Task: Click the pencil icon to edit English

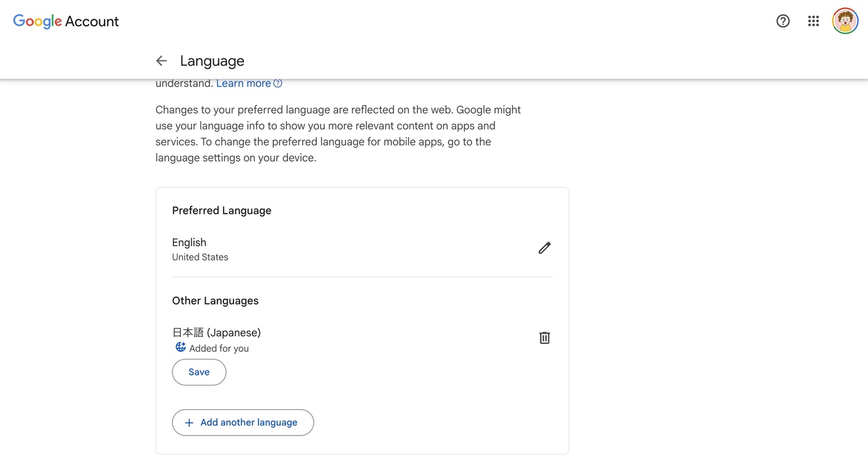Action: (544, 248)
